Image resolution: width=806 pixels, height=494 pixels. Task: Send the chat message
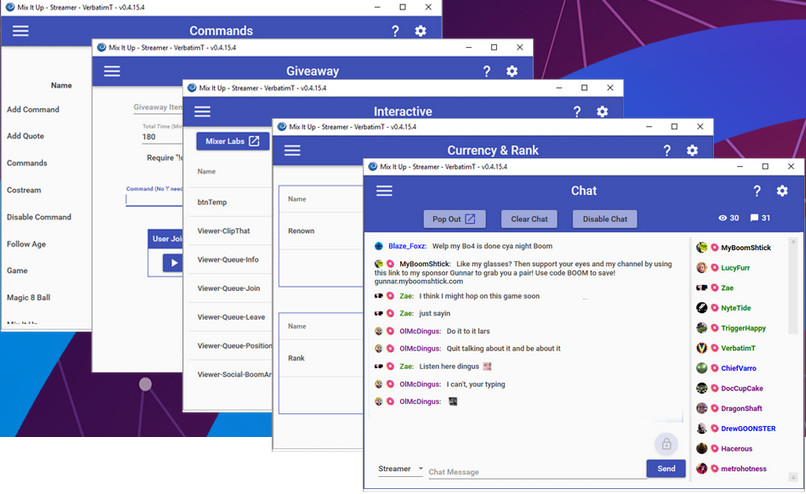[x=666, y=468]
